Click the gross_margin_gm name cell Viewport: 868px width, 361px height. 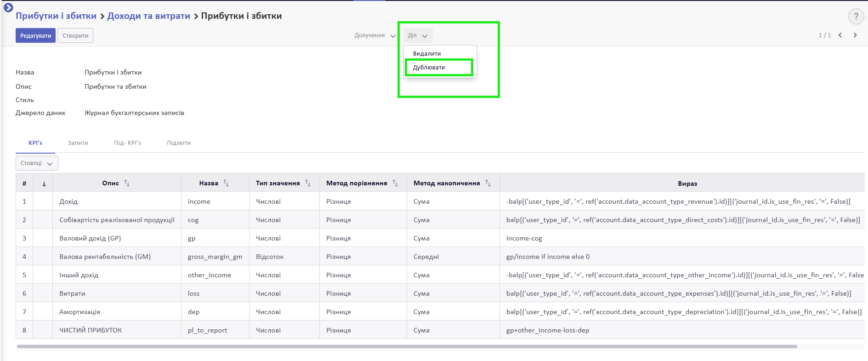pos(215,257)
